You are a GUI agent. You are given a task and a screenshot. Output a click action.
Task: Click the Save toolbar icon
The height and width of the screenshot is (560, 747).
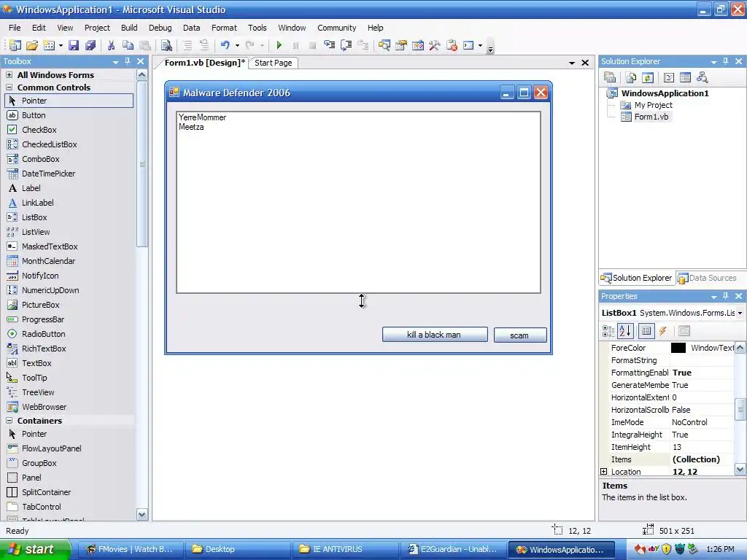74,45
